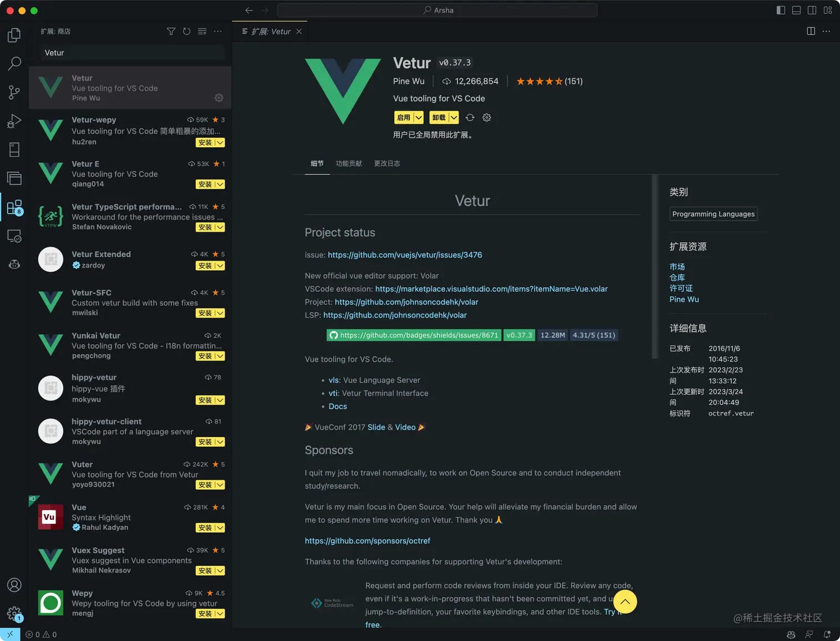Open Remote Explorer in activity bar

[x=14, y=236]
